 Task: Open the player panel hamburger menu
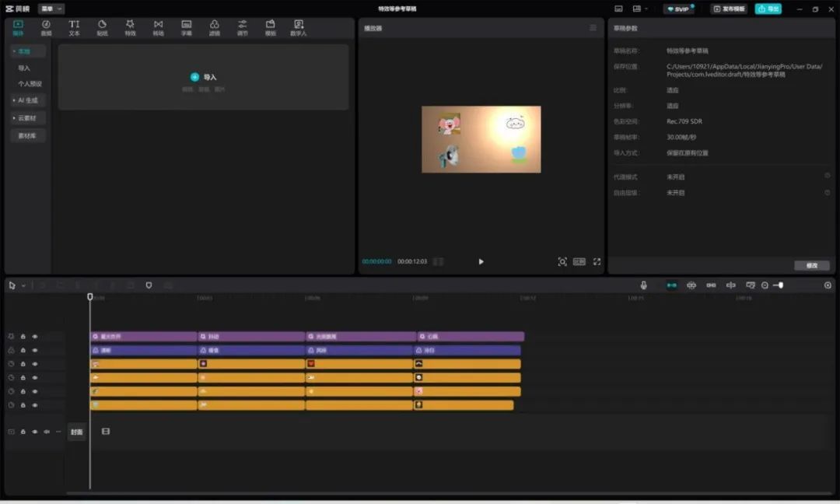click(x=593, y=28)
